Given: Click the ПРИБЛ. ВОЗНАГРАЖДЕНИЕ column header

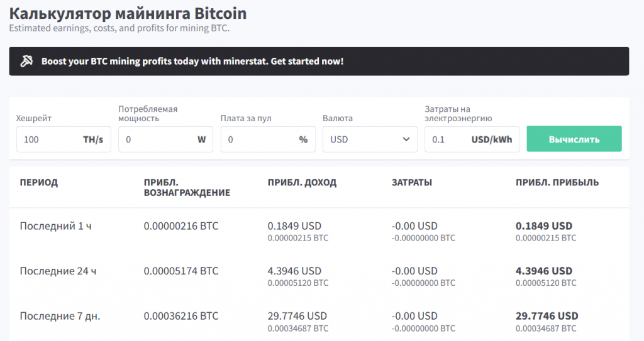Looking at the screenshot, I should coord(187,188).
